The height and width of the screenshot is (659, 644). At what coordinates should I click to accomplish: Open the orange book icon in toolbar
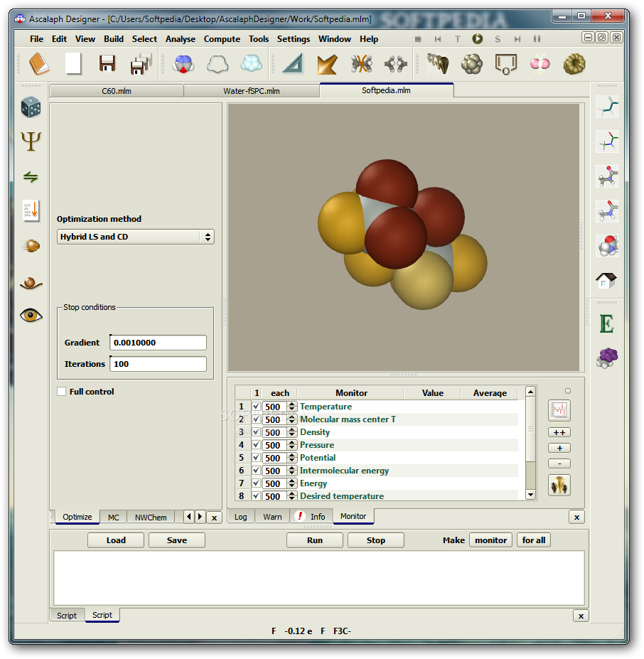pyautogui.click(x=39, y=64)
